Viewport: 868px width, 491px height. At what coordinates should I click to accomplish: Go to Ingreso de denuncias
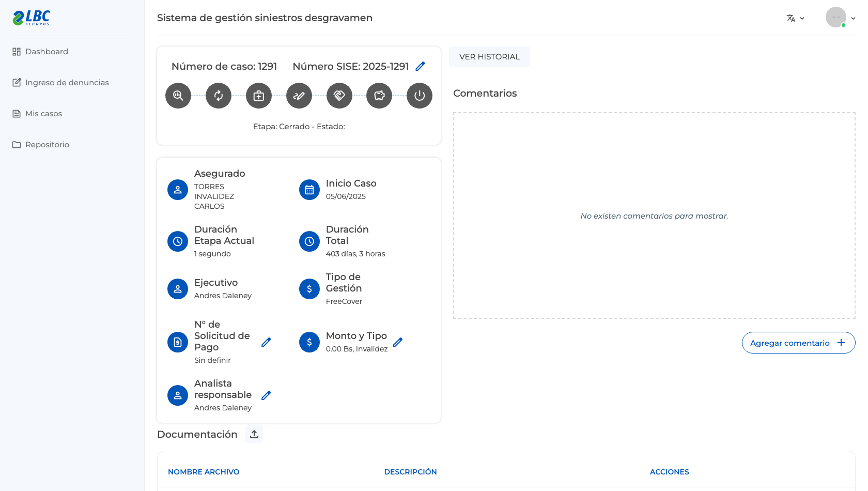tap(60, 83)
